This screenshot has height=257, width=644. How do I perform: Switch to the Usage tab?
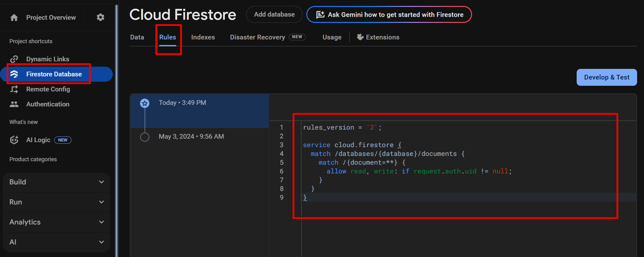click(x=332, y=37)
